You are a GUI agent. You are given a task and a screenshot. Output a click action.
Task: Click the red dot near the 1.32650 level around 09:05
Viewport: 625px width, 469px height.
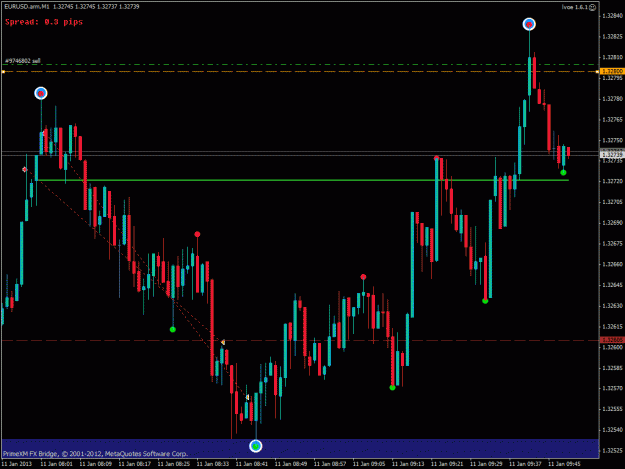pos(363,277)
